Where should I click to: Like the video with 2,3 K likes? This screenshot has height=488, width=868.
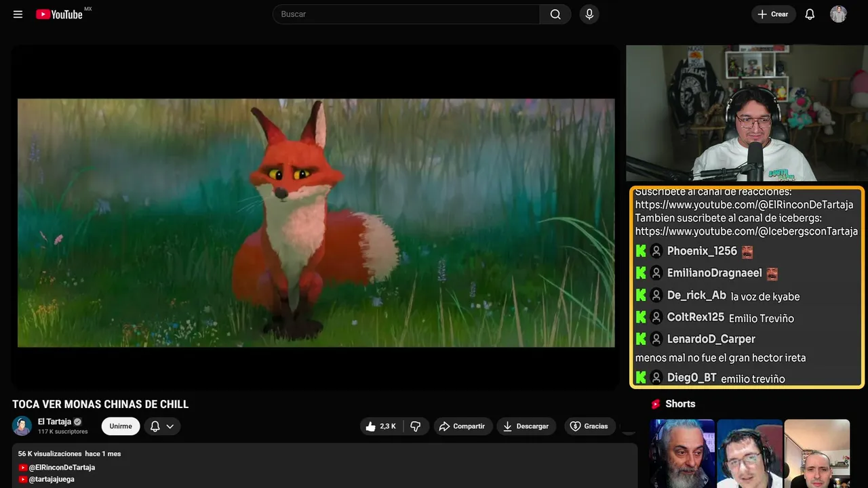[x=381, y=426]
